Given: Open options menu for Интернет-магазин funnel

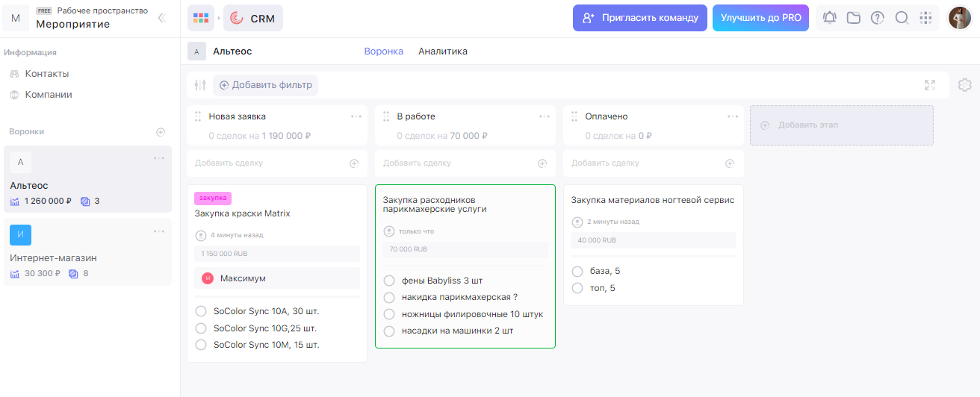Looking at the screenshot, I should pos(159,231).
